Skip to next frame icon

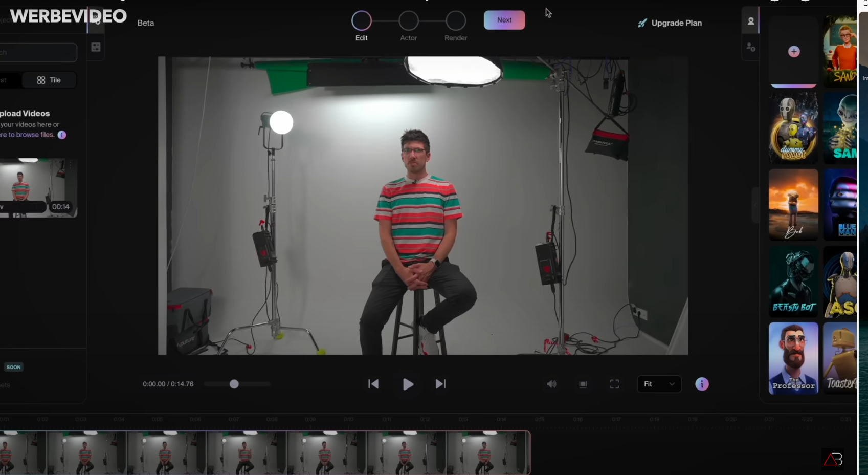pos(440,384)
